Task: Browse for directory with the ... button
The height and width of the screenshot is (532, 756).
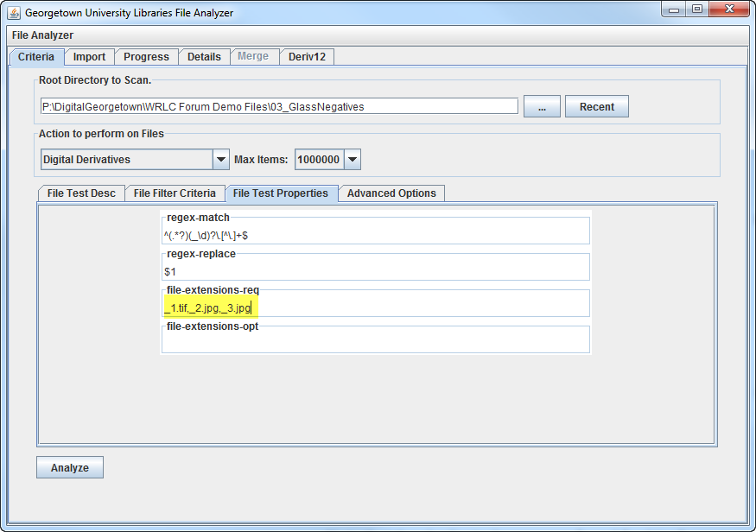Action: click(542, 107)
